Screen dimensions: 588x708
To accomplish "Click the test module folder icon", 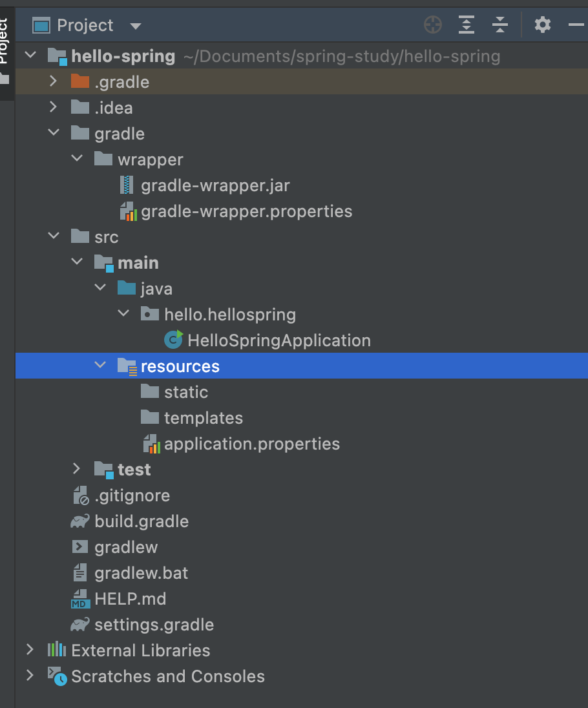I will click(x=104, y=470).
